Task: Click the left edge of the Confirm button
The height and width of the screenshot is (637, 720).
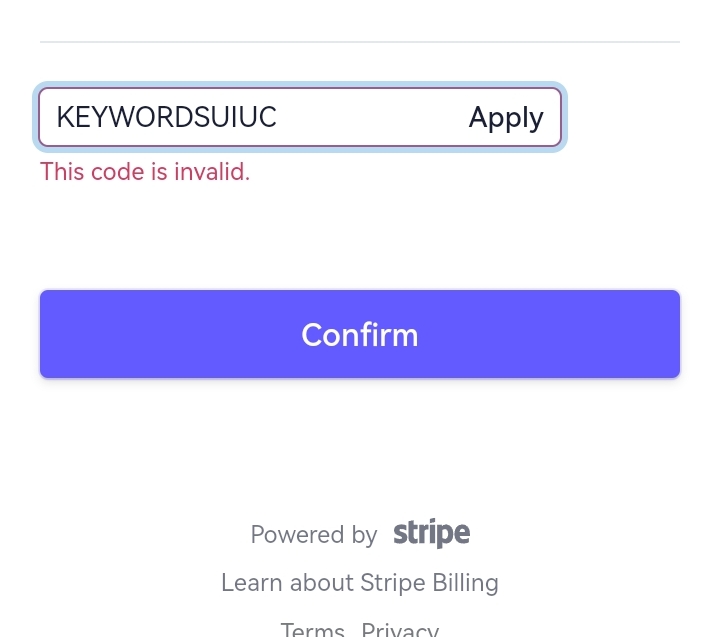Action: pos(50,334)
